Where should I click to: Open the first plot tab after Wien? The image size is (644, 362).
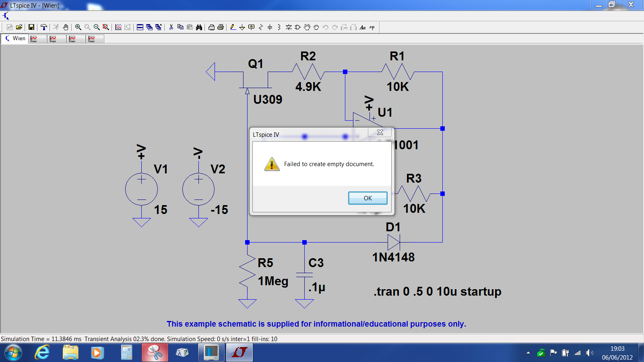tap(37, 39)
